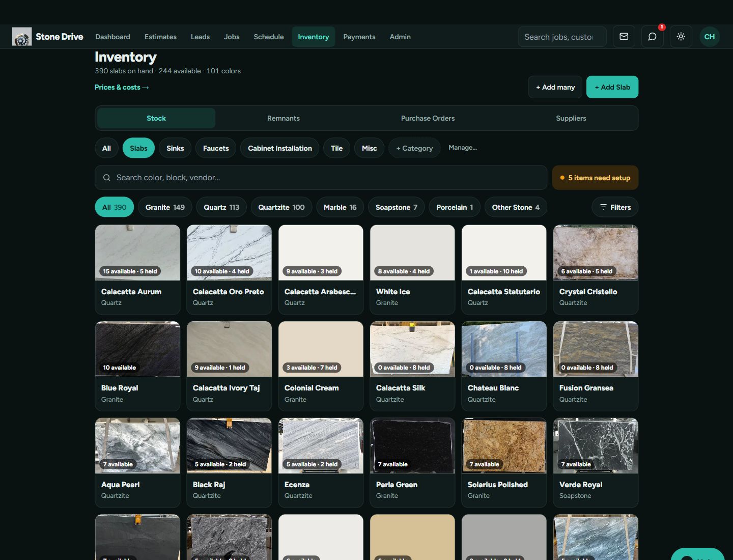The height and width of the screenshot is (560, 733).
Task: Filter by Granite 149 material
Action: coord(165,207)
